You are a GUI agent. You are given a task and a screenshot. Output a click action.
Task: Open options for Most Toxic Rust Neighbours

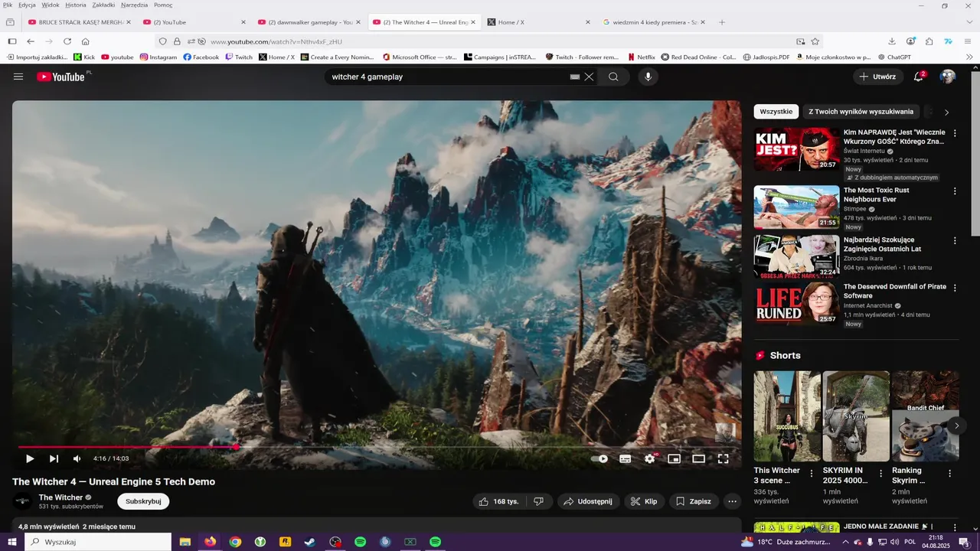955,191
